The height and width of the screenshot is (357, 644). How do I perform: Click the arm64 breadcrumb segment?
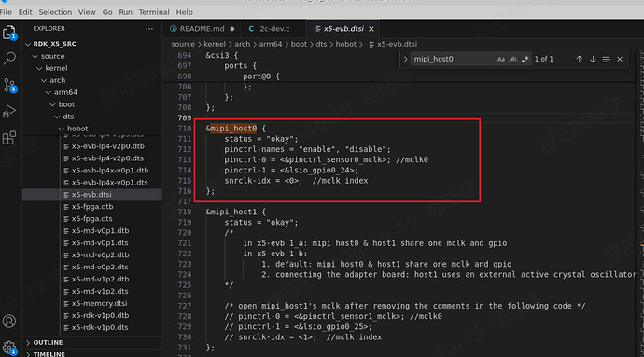(x=271, y=44)
